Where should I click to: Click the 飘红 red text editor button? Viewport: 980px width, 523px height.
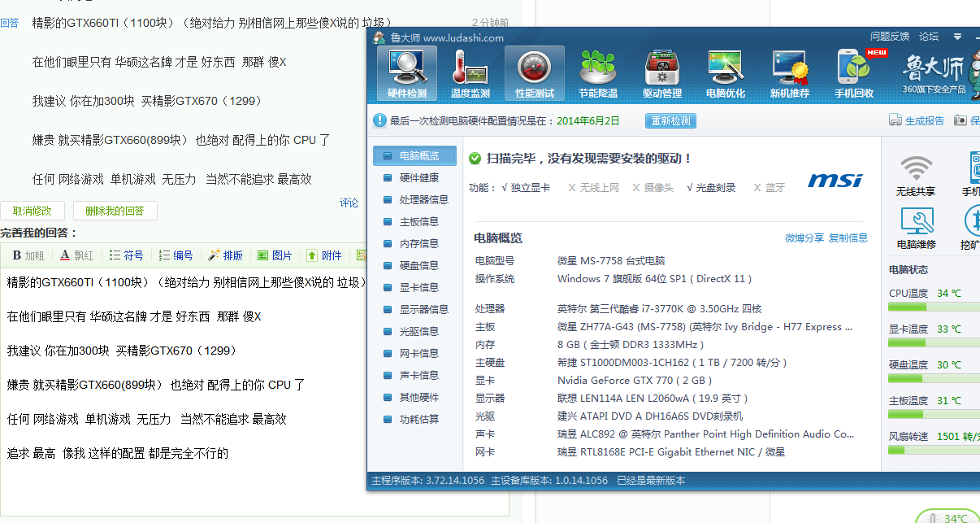[77, 255]
